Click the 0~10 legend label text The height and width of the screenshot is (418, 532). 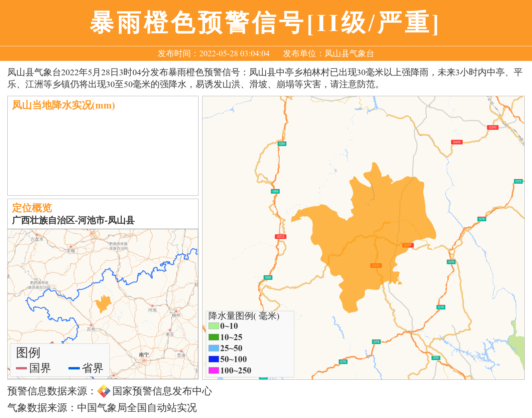pos(229,326)
